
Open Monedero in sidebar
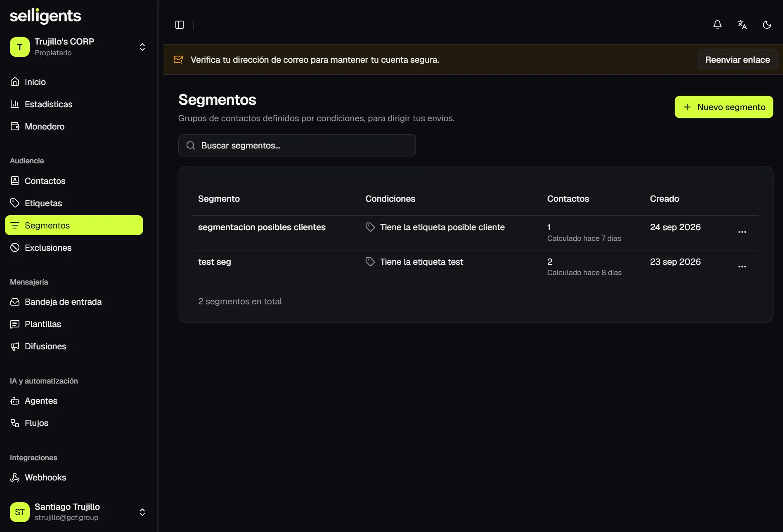74,126
